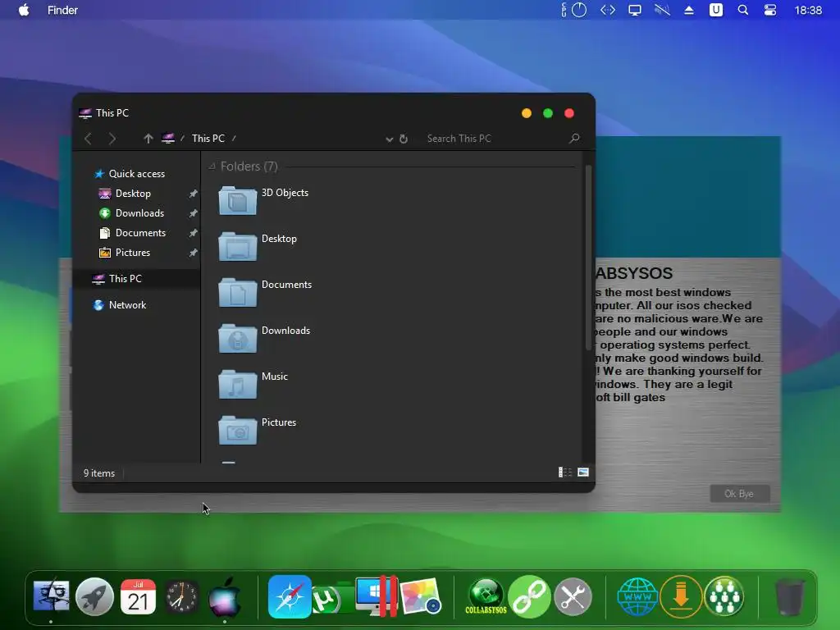Image resolution: width=840 pixels, height=630 pixels.
Task: Open the Windows monitor app in dock
Action: (x=376, y=596)
